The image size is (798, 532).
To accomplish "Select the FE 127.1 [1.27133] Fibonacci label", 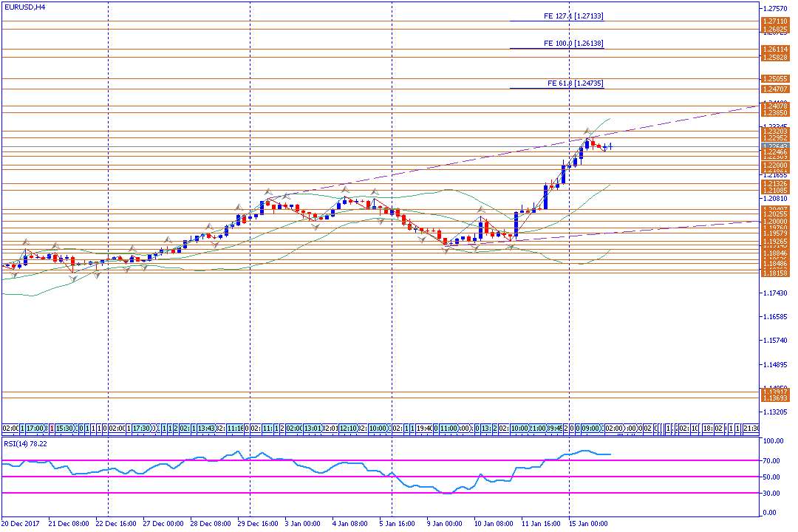I will 573,16.
